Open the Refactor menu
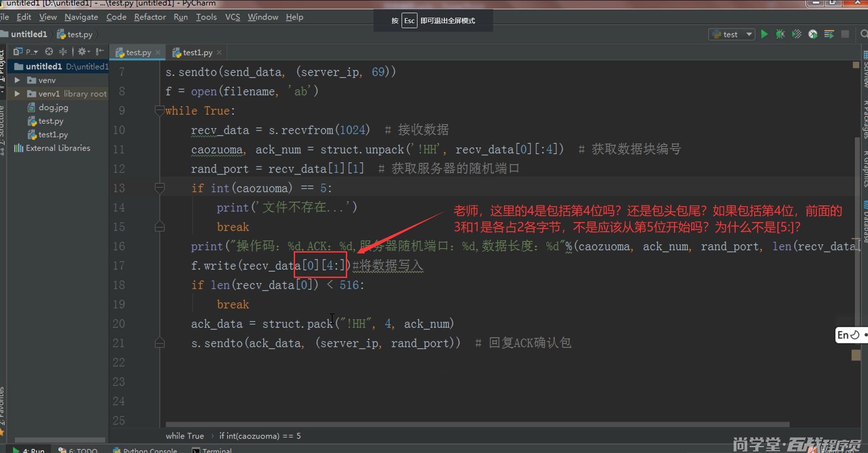 tap(150, 17)
